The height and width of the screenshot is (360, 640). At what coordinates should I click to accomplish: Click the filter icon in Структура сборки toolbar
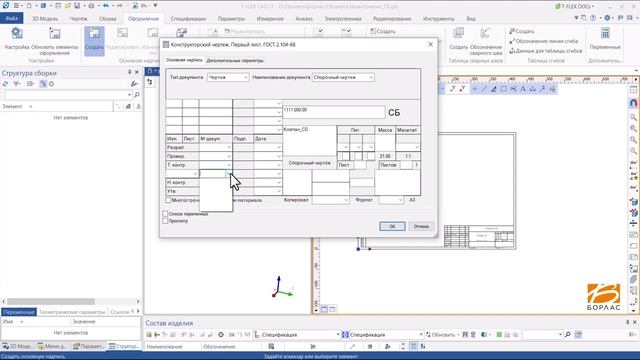pos(16,84)
